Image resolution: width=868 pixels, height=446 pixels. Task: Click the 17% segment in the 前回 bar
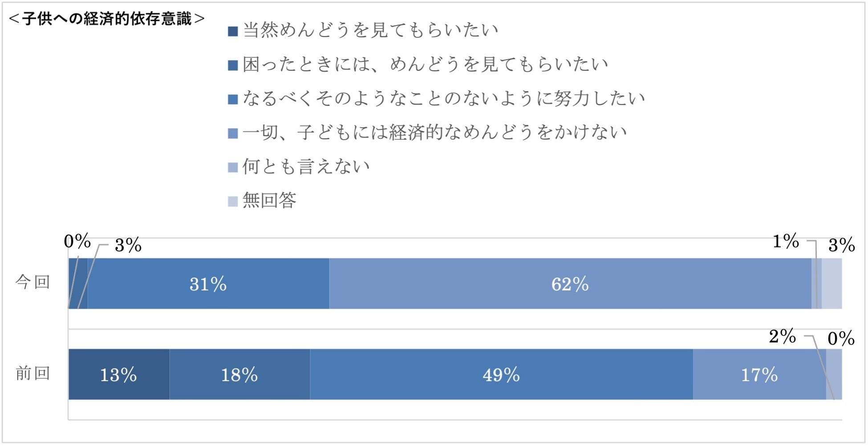click(x=759, y=375)
